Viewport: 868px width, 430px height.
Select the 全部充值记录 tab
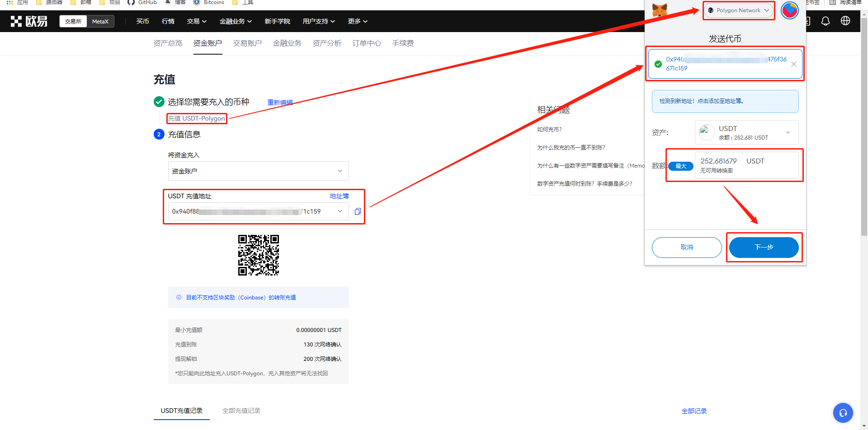tap(241, 411)
